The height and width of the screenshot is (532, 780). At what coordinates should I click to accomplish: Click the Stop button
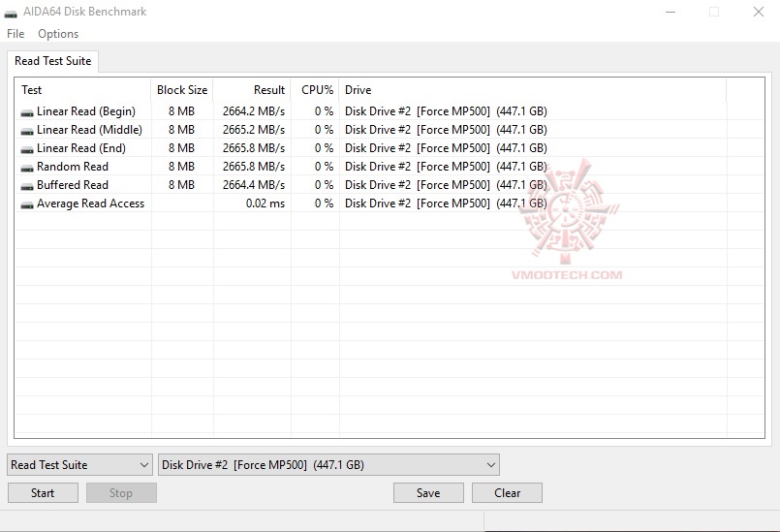[x=121, y=492]
